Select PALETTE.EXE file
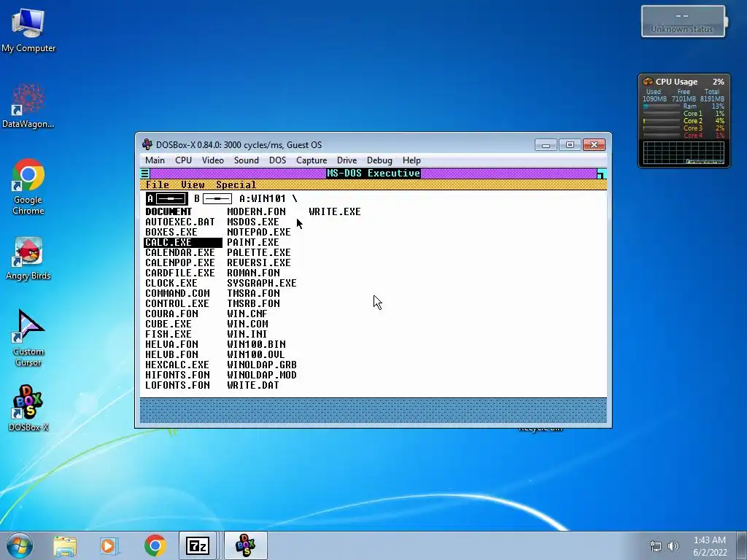The image size is (747, 560). point(259,252)
